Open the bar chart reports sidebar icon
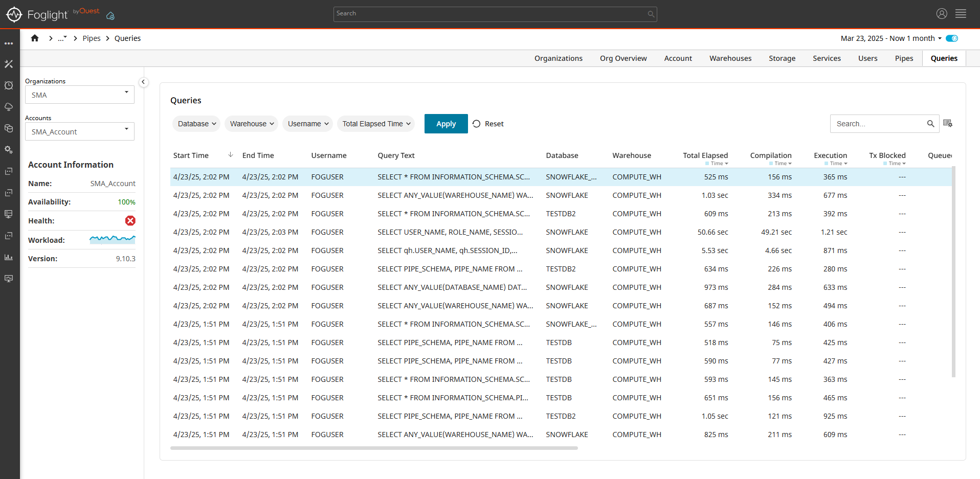Screen dimensions: 980x479 (9, 257)
